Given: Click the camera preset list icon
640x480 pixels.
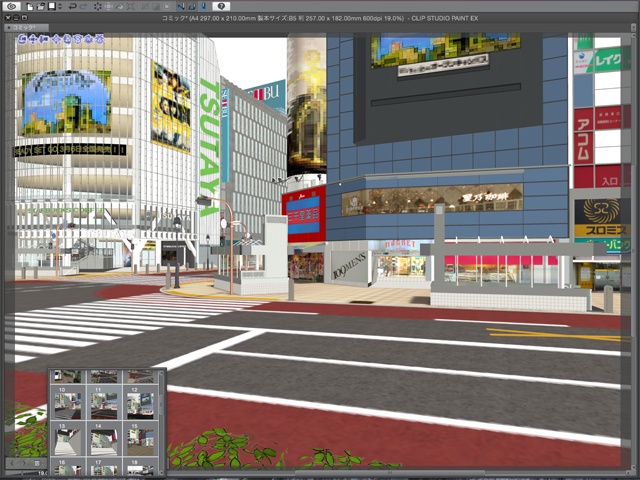Looking at the screenshot, I should click(x=37, y=463).
